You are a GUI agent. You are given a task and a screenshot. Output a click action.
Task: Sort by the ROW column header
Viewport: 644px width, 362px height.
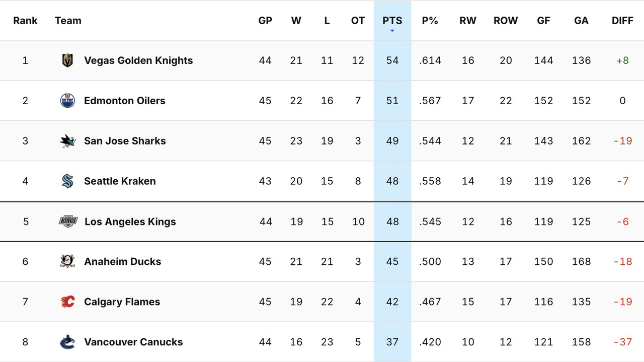506,21
